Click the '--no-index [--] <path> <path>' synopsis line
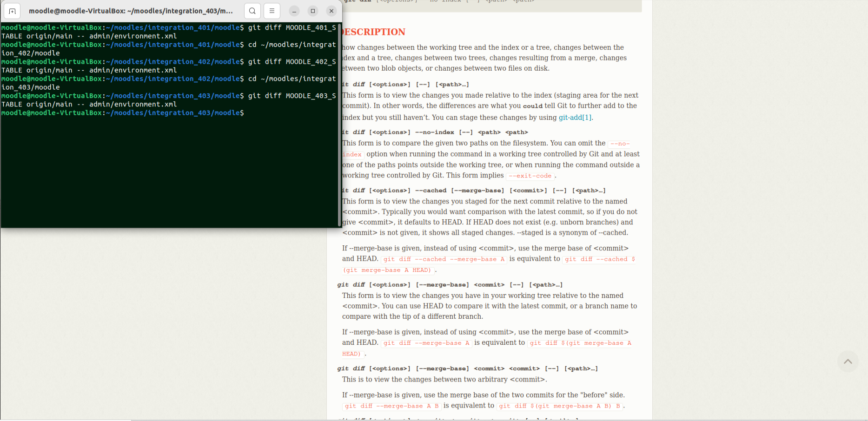 point(435,132)
